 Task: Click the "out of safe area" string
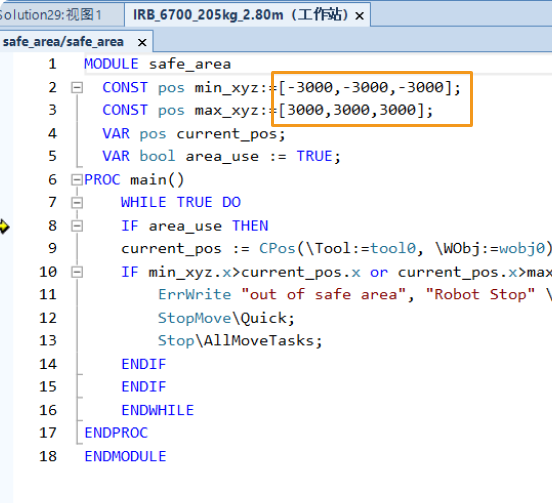(324, 294)
